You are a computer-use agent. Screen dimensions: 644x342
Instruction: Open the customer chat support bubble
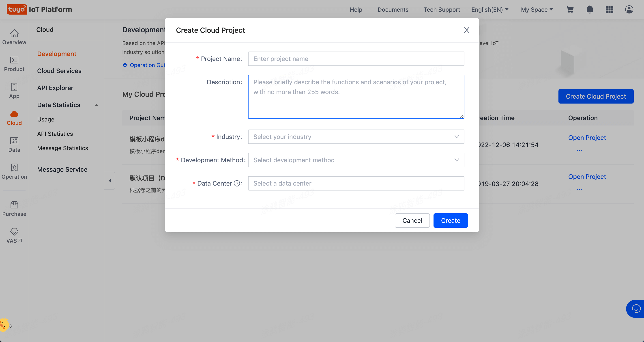pyautogui.click(x=636, y=308)
